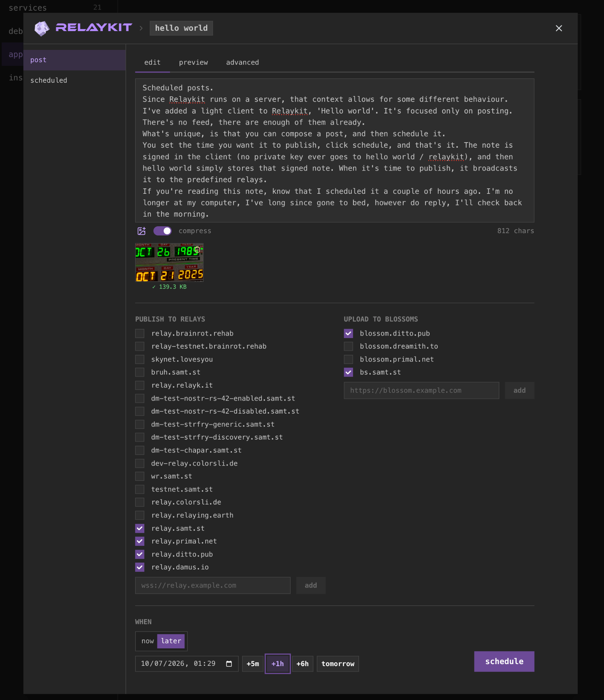Close the hello world dialog

point(559,28)
